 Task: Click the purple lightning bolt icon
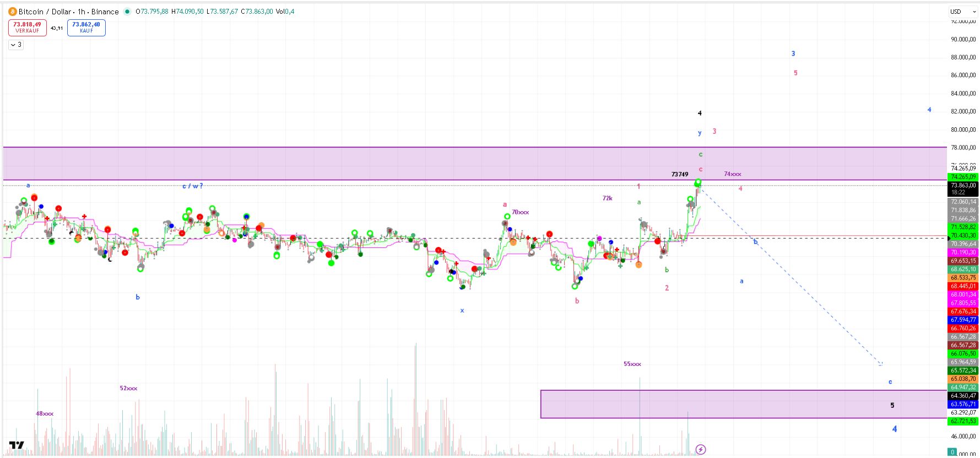(x=700, y=449)
